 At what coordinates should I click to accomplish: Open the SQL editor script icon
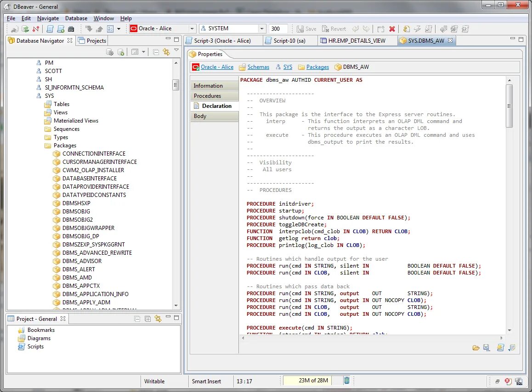coord(50,29)
